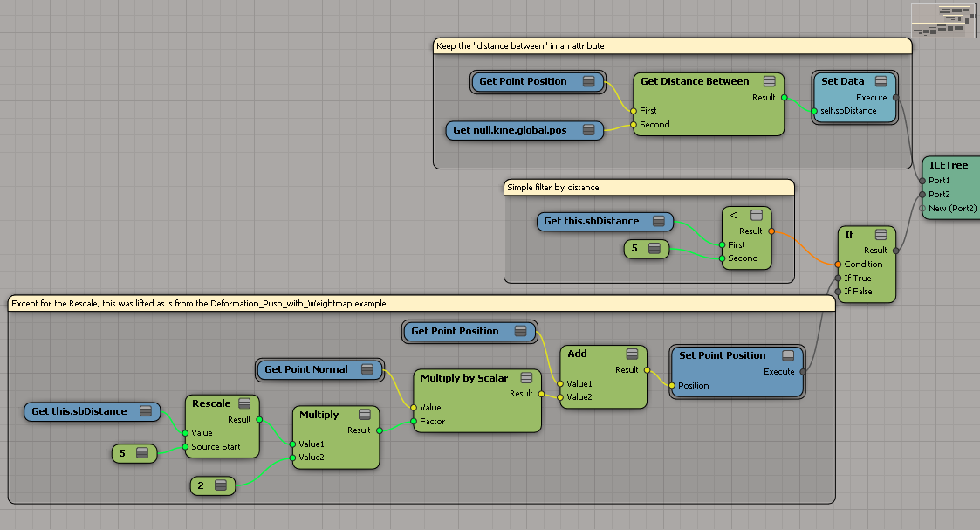
Task: Click the Get null.kine.global.pos node icon
Action: (588, 130)
